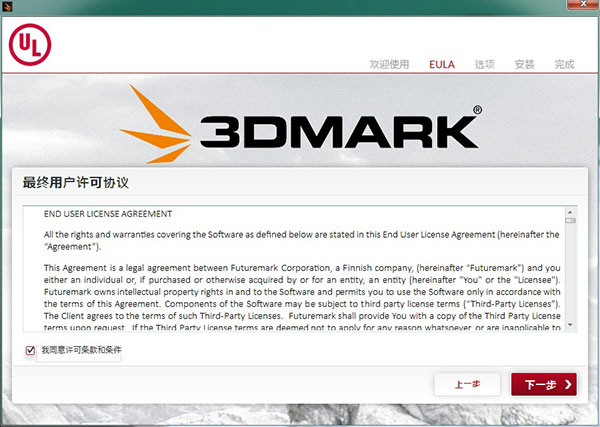Click the 3DMark app icon in the title bar

[x=8, y=6]
